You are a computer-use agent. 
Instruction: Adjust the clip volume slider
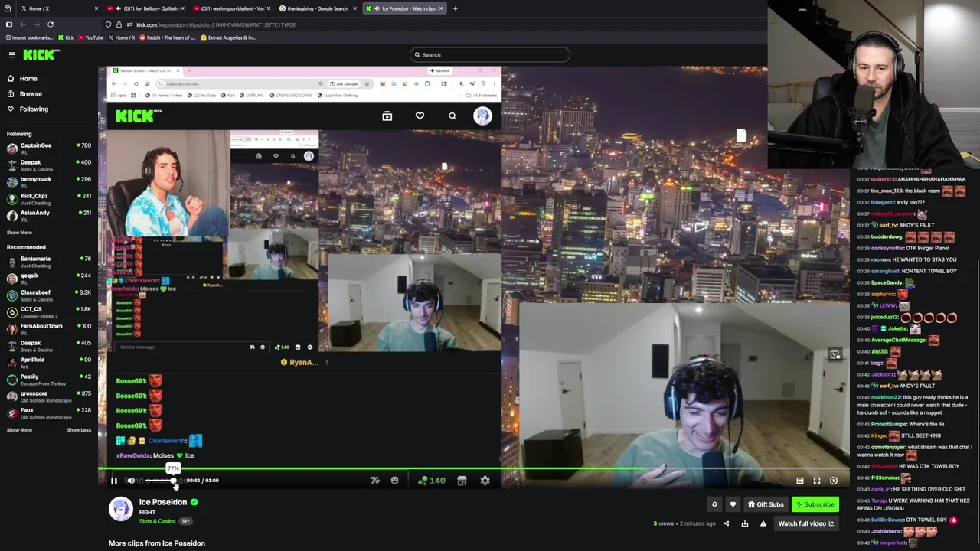(160, 481)
